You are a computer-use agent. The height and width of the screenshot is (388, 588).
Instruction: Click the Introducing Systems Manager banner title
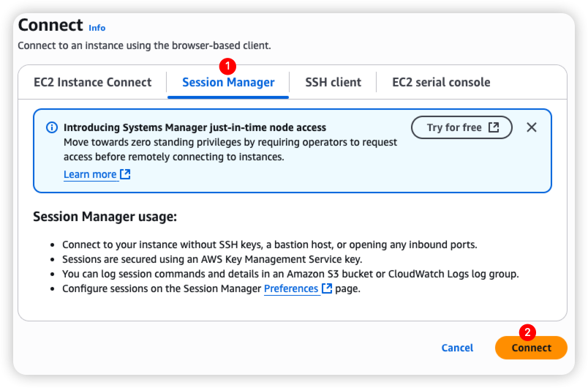(x=195, y=127)
